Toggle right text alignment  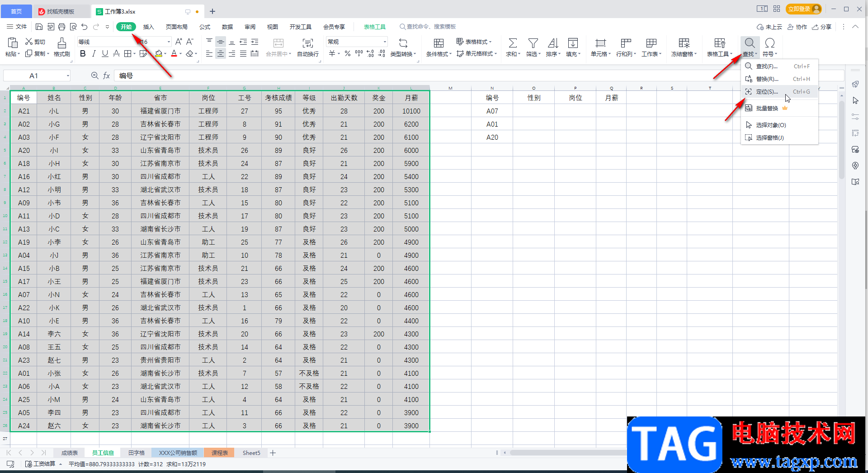(x=232, y=54)
